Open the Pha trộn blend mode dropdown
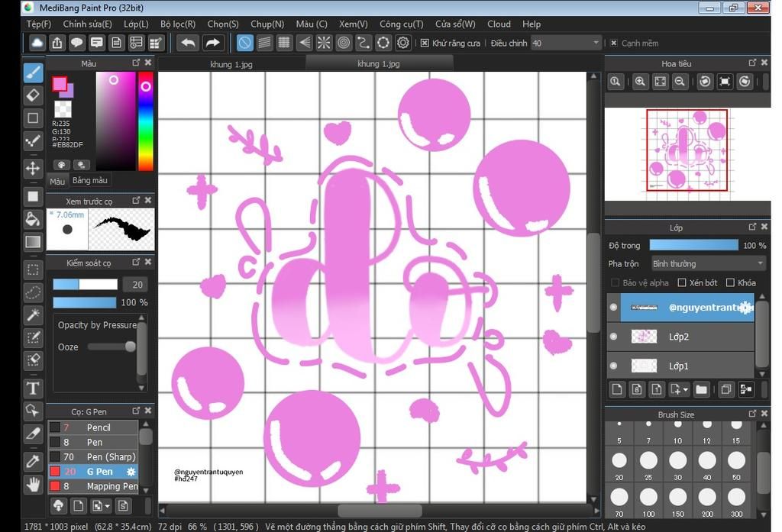Screen dimensions: 782x532 click(x=708, y=263)
